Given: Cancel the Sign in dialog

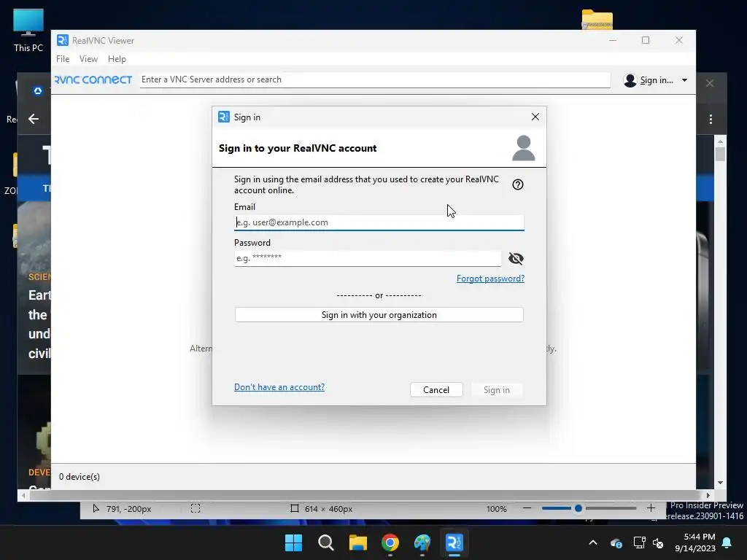Looking at the screenshot, I should [436, 390].
